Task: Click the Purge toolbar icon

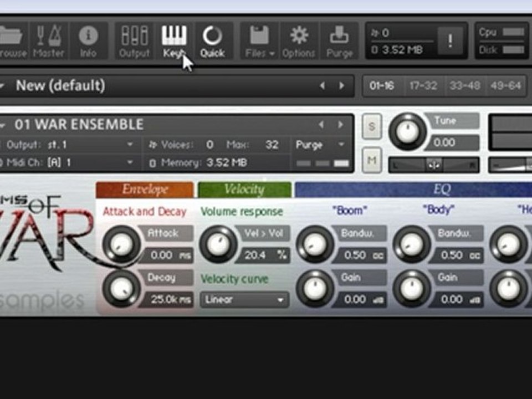Action: [x=339, y=42]
